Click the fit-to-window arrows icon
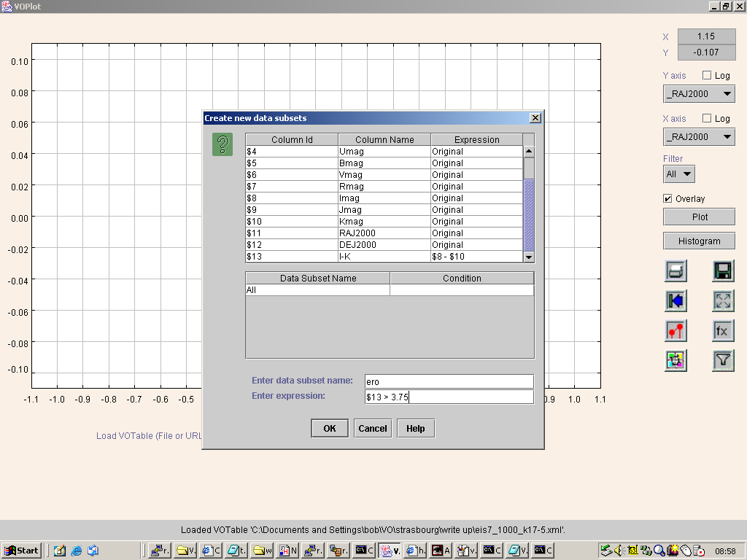 click(723, 301)
